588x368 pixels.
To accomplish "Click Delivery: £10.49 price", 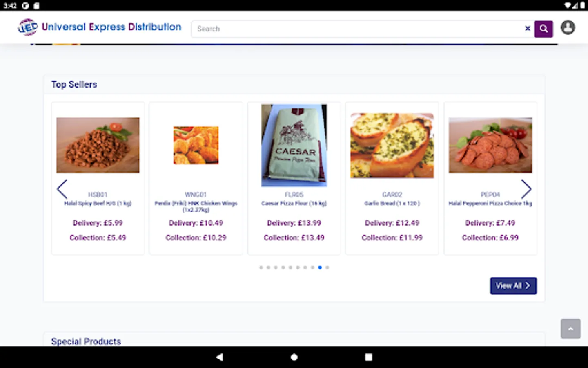I will coord(196,223).
